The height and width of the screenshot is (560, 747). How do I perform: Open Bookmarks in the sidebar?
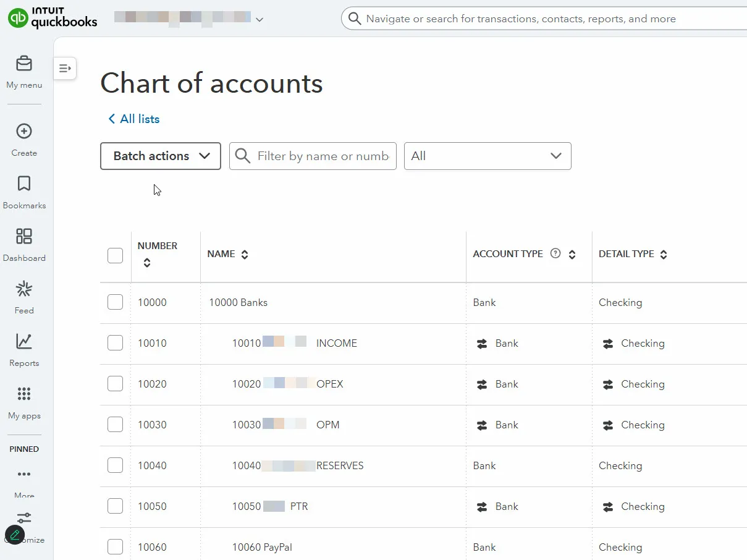pyautogui.click(x=24, y=184)
